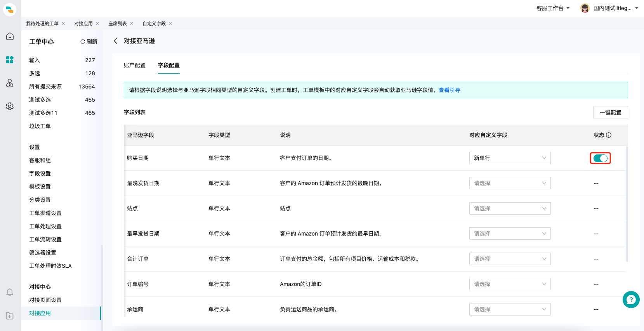Open the customer user icon in sidebar
Screen dimensions: 644x331
pos(10,83)
